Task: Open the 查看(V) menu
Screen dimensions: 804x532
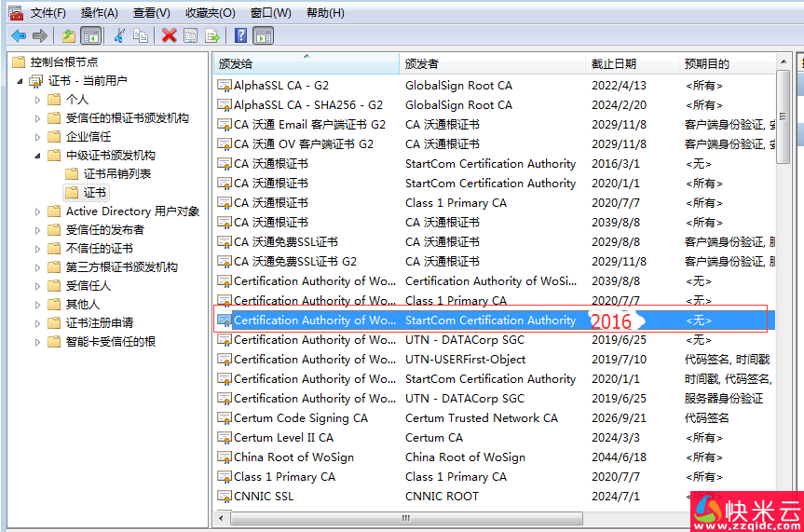Action: click(x=152, y=13)
